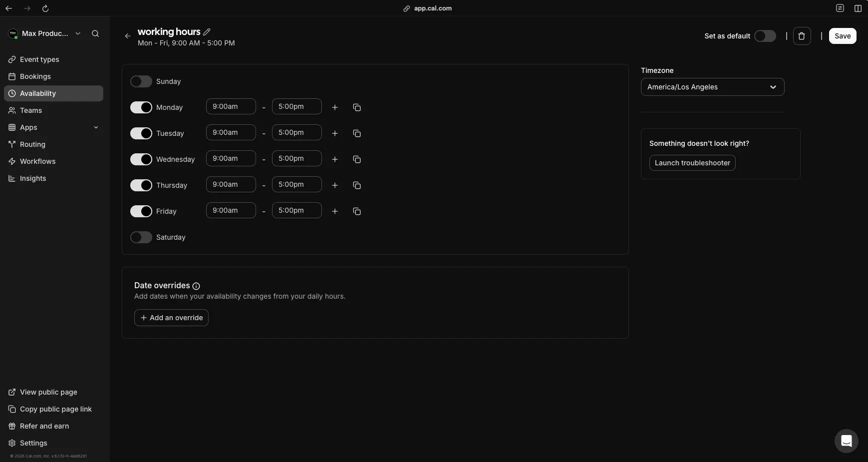Disable Wednesday availability
The image size is (868, 462).
(141, 159)
